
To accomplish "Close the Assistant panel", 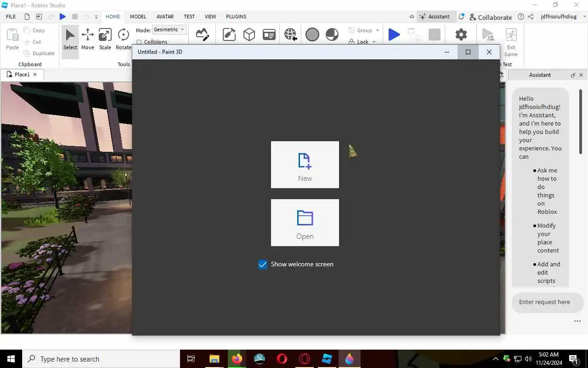I will pyautogui.click(x=581, y=75).
